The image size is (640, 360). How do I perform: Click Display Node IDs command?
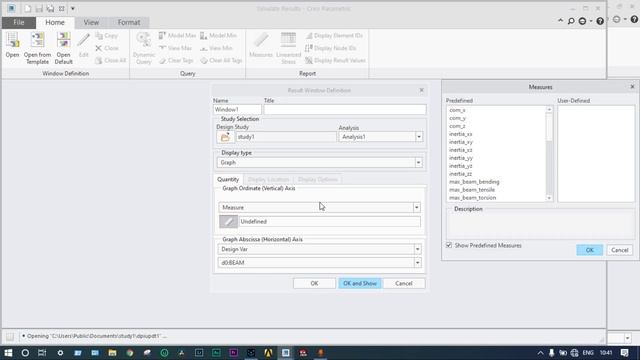tap(331, 48)
